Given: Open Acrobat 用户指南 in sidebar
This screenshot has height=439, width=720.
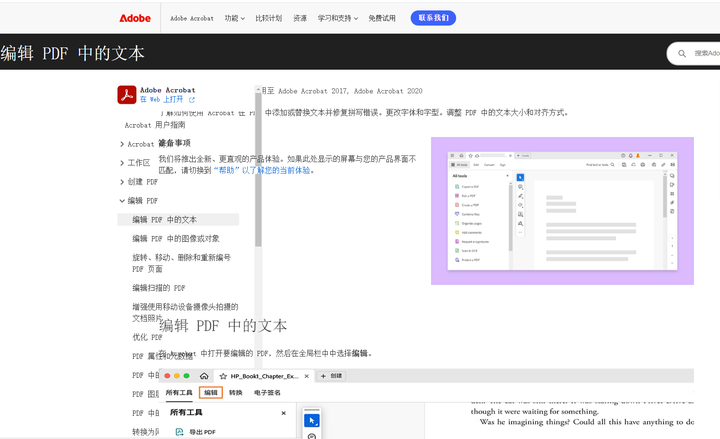Looking at the screenshot, I should click(155, 125).
